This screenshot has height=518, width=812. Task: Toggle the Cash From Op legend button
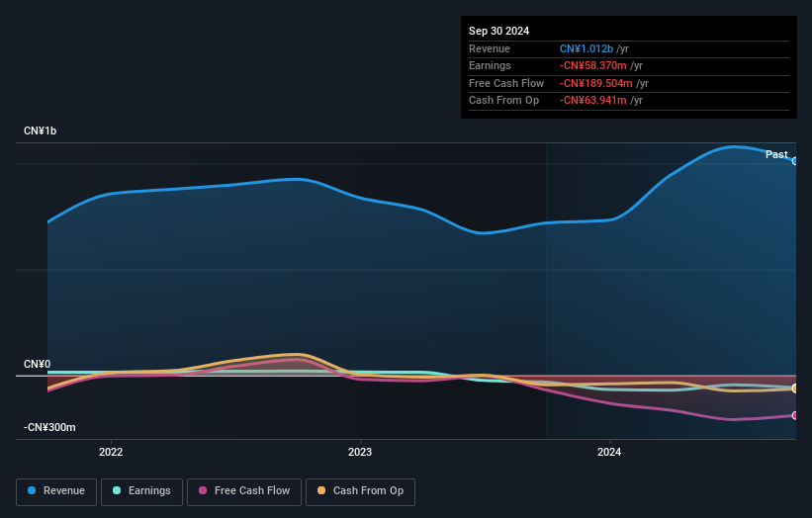360,491
